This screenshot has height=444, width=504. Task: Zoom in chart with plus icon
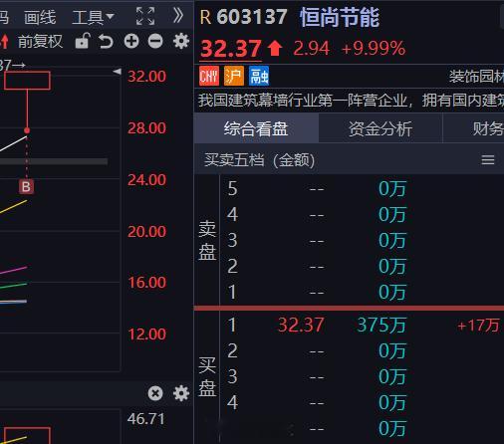[131, 42]
